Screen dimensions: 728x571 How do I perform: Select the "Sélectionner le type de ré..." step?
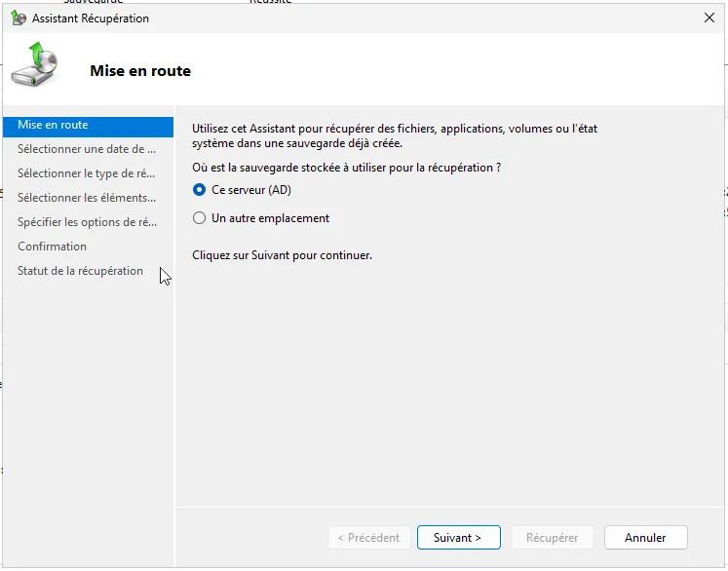[86, 173]
